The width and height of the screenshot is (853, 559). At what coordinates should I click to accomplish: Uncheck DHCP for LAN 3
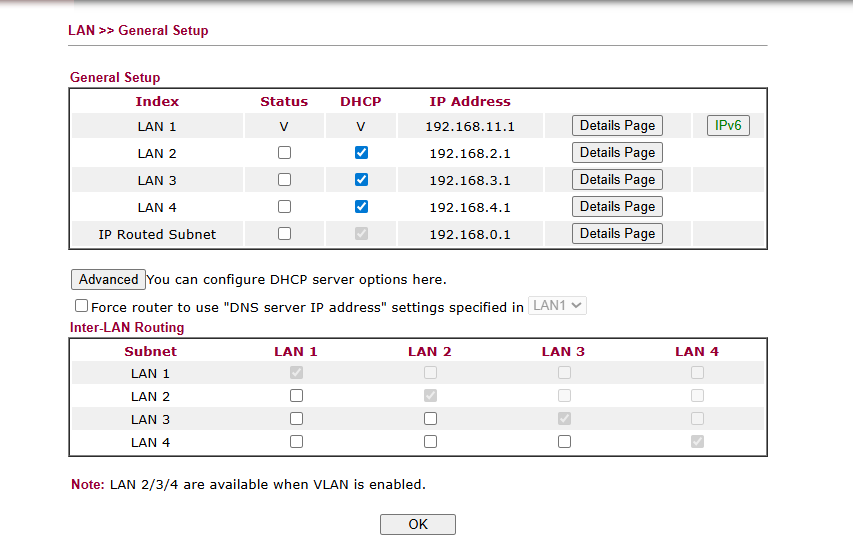pyautogui.click(x=361, y=179)
